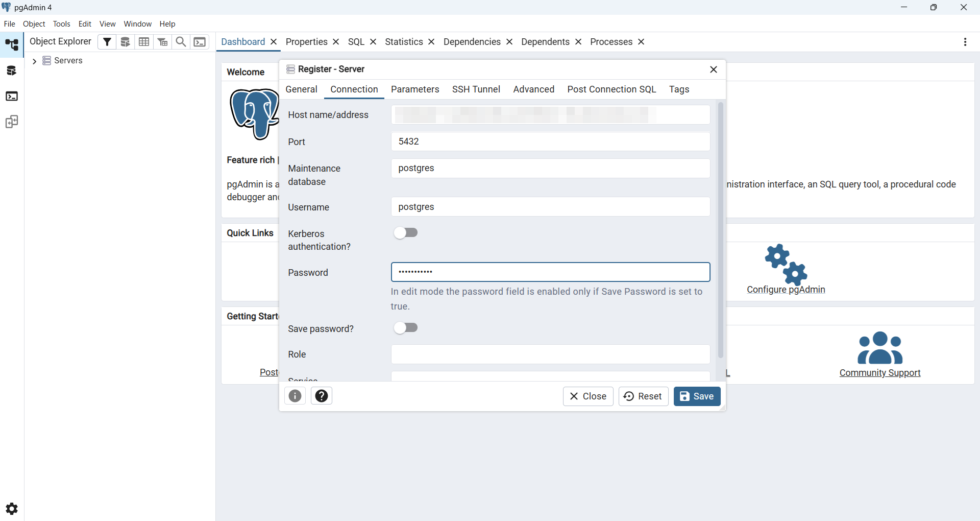The width and height of the screenshot is (980, 521).
Task: Click the help question mark icon
Action: coord(322,396)
